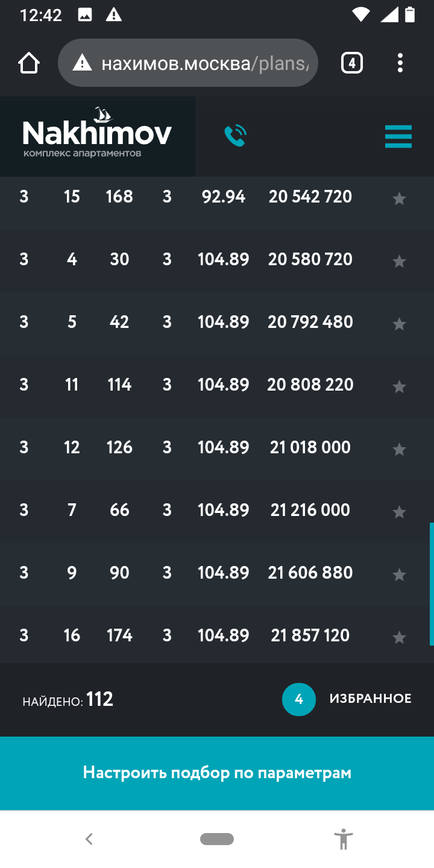
Task: Star the apartment priced 20 792 480
Action: tap(399, 324)
